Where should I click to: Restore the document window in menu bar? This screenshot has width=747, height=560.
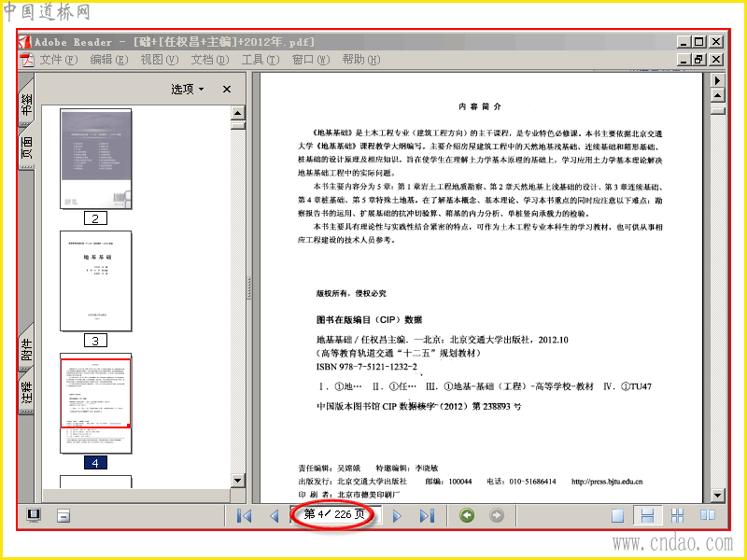(699, 60)
